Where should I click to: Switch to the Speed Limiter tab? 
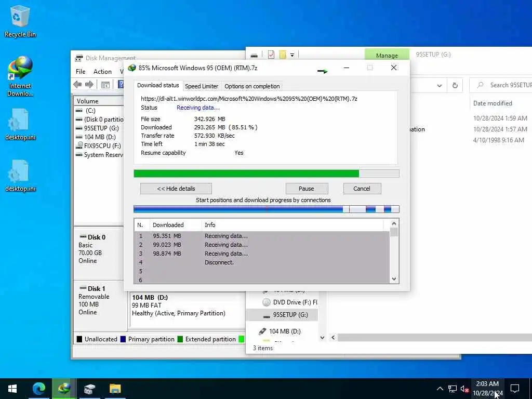(202, 86)
